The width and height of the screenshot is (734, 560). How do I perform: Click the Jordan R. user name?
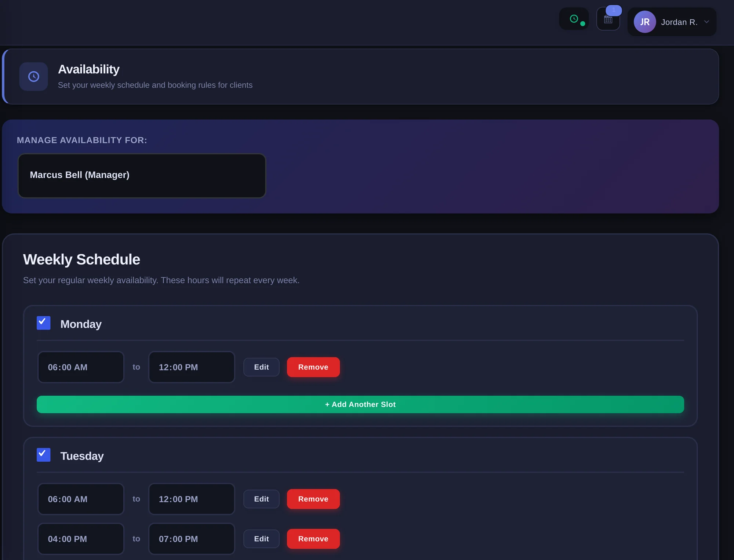coord(679,22)
